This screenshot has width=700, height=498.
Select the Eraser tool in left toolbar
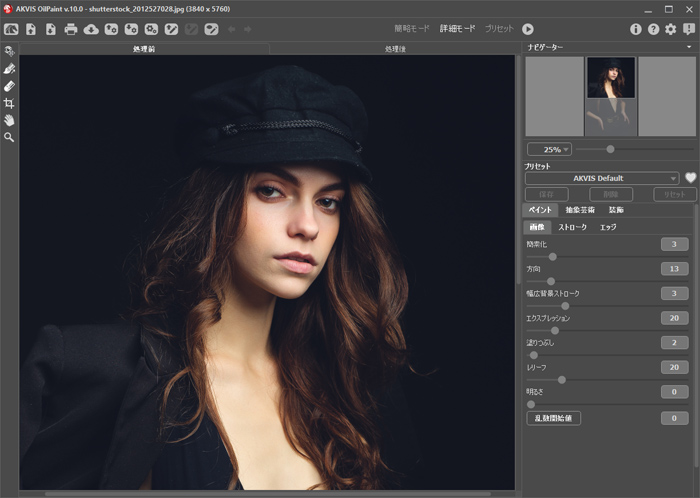[x=9, y=86]
